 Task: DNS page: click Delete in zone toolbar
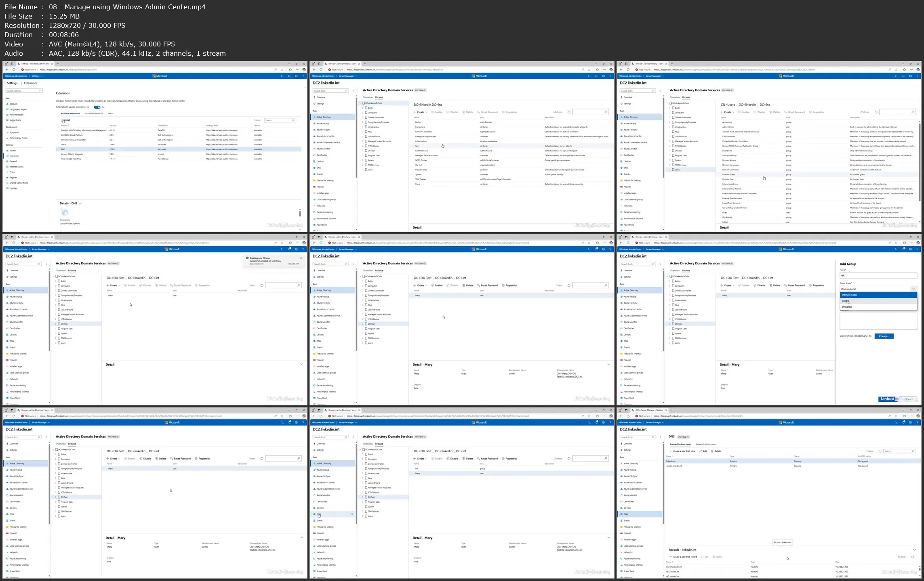point(716,451)
